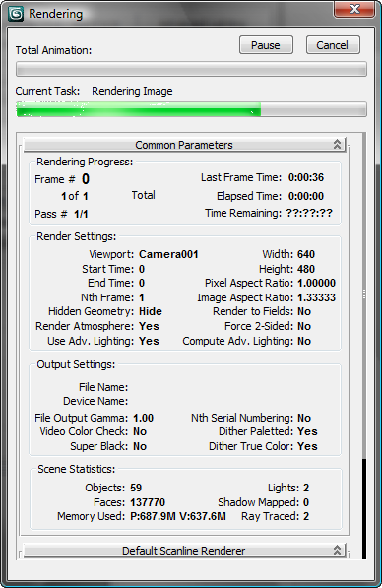Click the Frame # value 0
The width and height of the screenshot is (382, 588).
[86, 179]
